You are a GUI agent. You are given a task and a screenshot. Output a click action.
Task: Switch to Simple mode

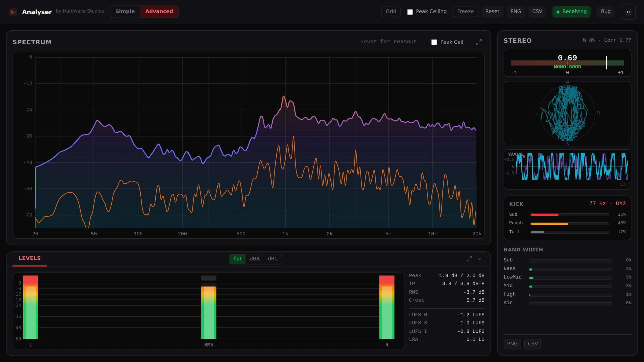(125, 12)
